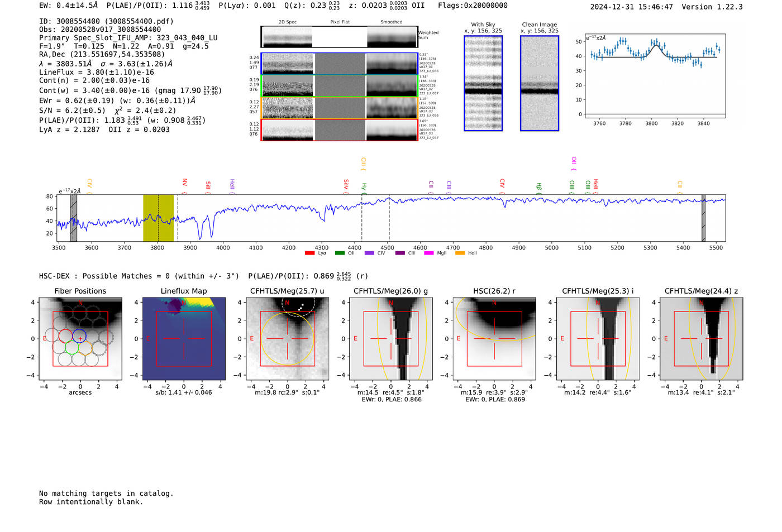
Task: Open the Fiber Positions panel image
Action: coord(80,339)
